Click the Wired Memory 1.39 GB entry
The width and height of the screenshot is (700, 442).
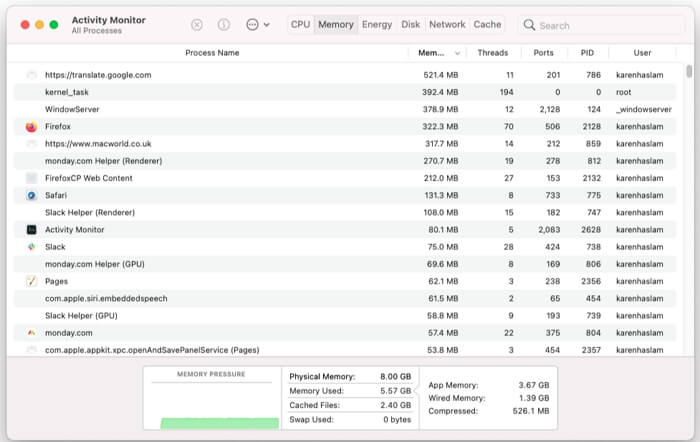489,398
